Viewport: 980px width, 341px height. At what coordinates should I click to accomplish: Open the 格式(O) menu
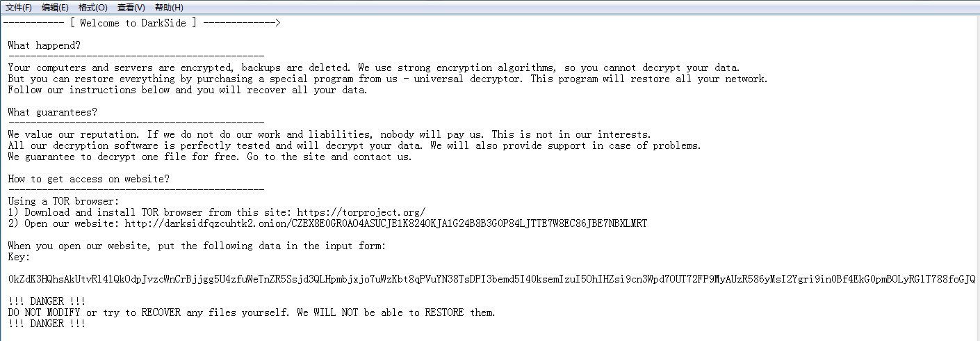pos(92,7)
